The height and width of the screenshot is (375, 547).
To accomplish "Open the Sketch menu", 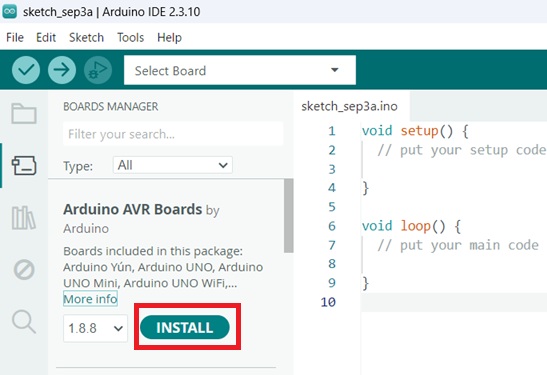I will coord(86,37).
